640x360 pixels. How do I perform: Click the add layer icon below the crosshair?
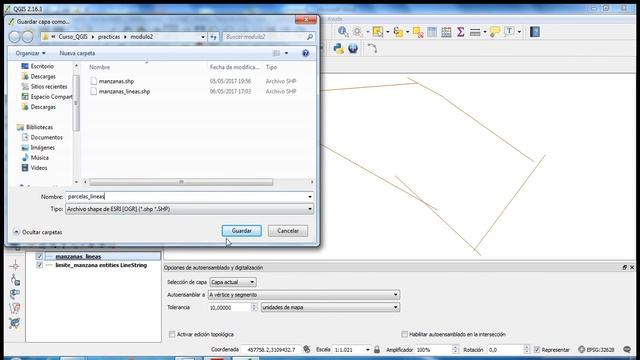(x=15, y=280)
